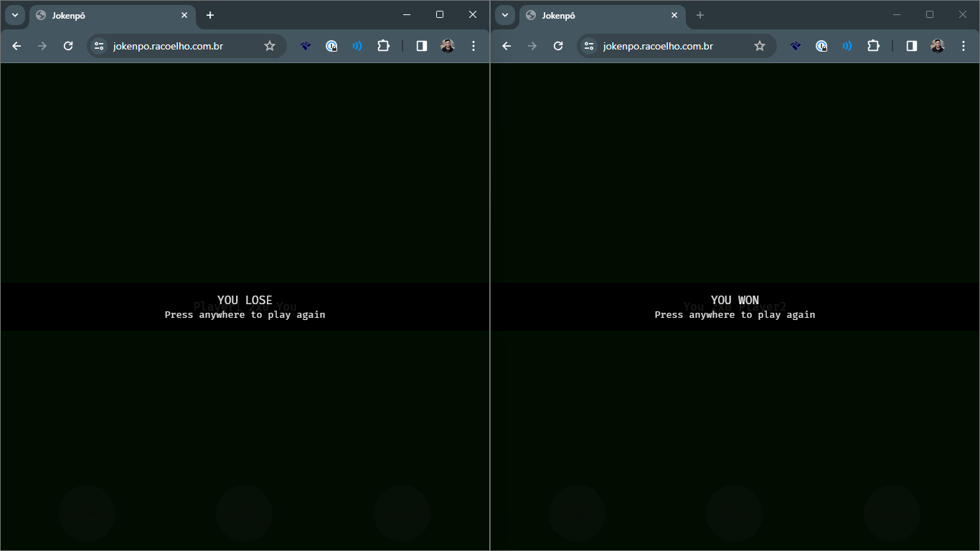Image resolution: width=980 pixels, height=551 pixels.
Task: Open Extensions puzzle icon in left window
Action: pyautogui.click(x=383, y=46)
